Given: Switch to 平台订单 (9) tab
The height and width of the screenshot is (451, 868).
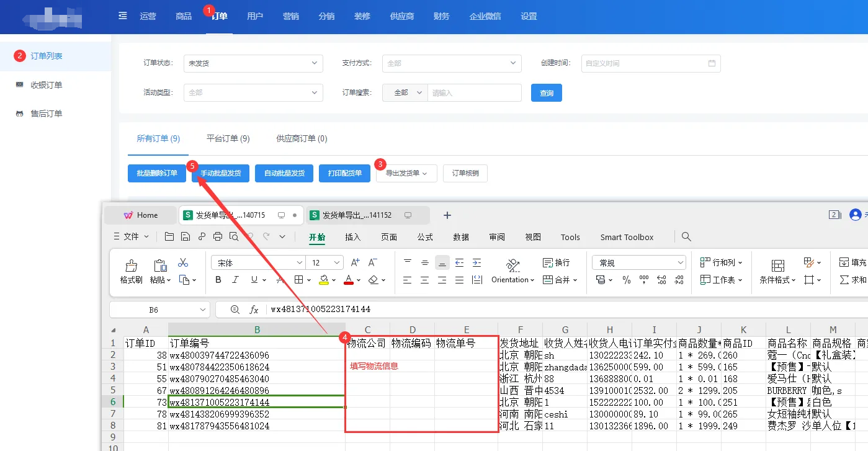Looking at the screenshot, I should pyautogui.click(x=228, y=138).
